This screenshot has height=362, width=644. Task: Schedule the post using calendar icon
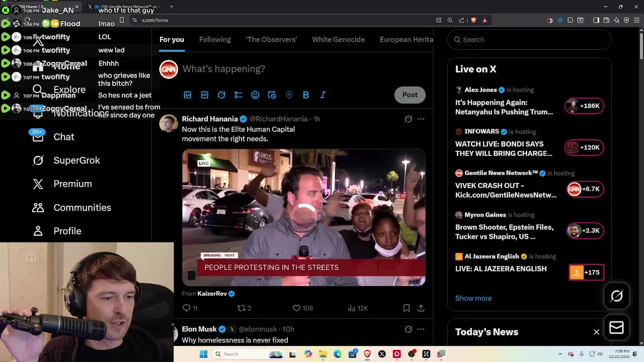[x=272, y=95]
